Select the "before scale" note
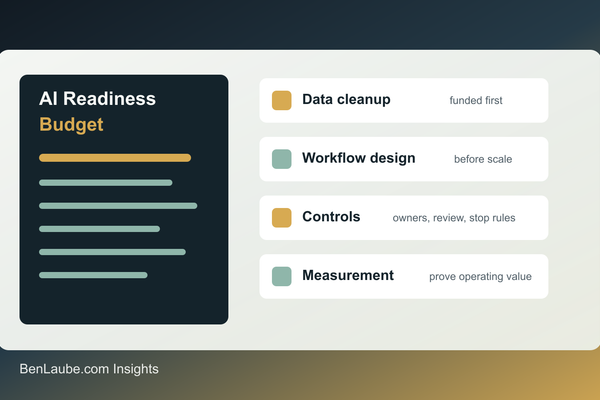Screen dimensions: 600x400 483,159
